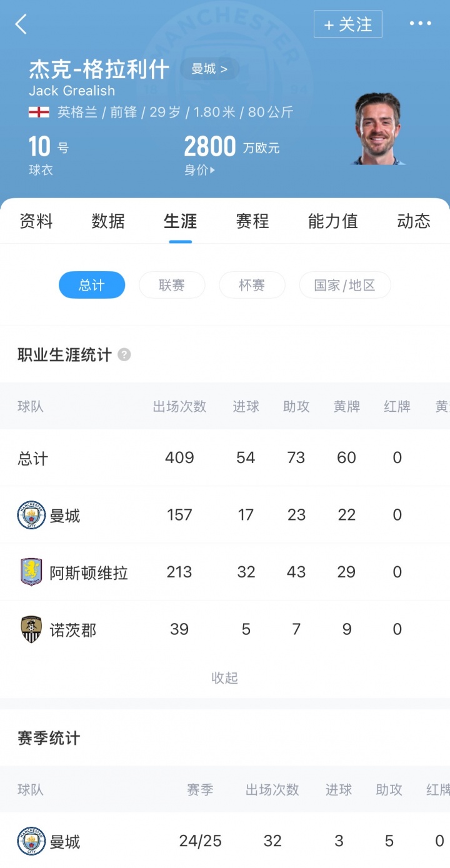Switch to the 数据 tab
450x868 pixels.
tap(108, 221)
